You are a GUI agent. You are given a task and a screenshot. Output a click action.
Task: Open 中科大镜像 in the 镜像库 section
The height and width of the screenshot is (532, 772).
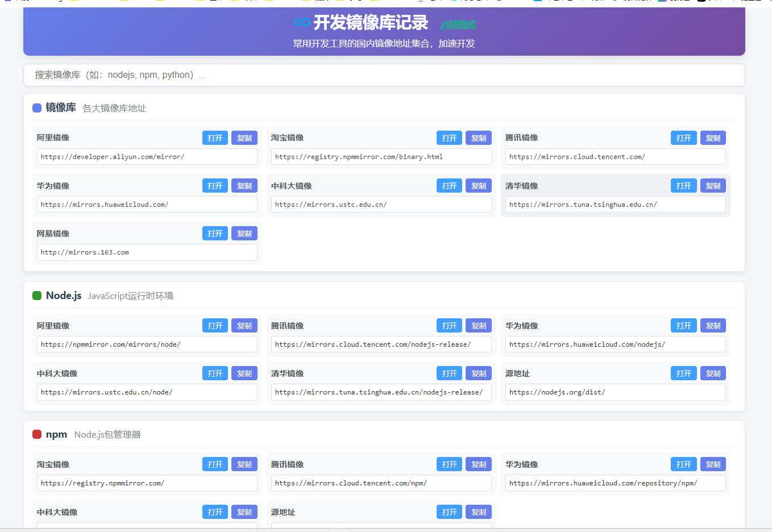tap(449, 186)
